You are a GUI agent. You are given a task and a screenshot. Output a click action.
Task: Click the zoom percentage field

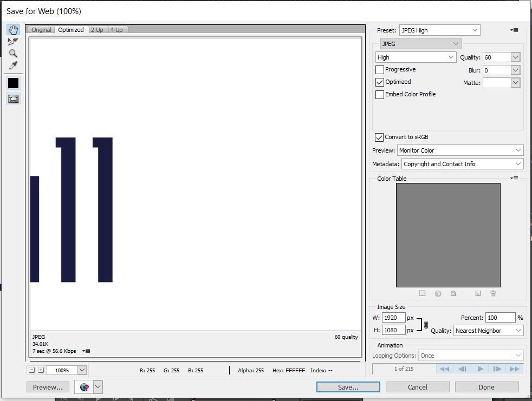[x=62, y=370]
